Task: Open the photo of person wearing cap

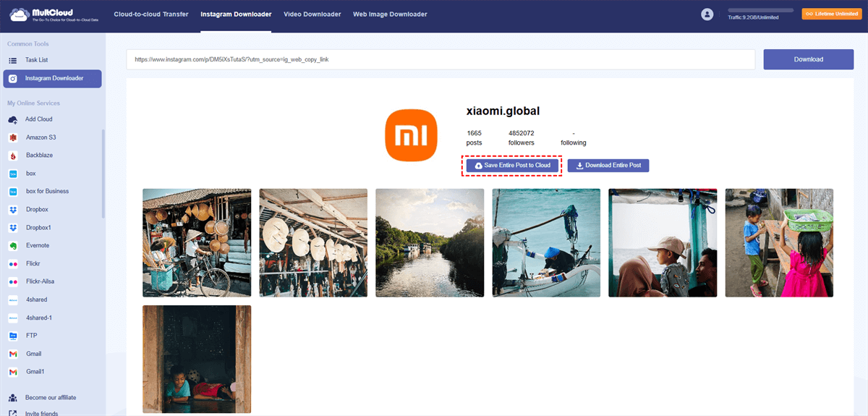Action: click(x=663, y=243)
